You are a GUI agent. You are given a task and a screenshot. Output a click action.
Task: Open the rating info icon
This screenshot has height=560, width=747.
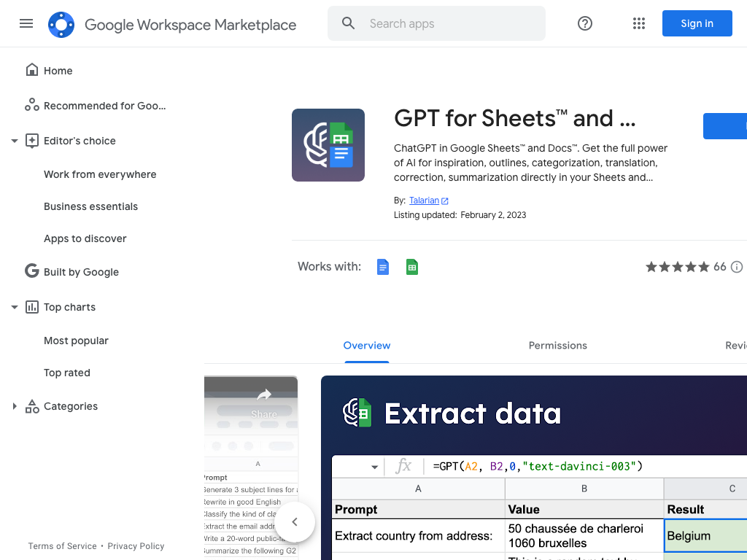point(737,267)
